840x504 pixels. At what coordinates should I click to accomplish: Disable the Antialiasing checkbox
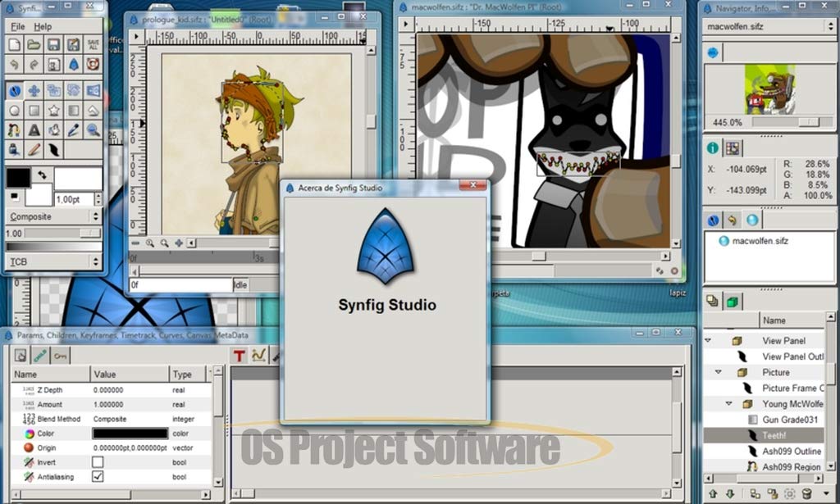[x=98, y=477]
